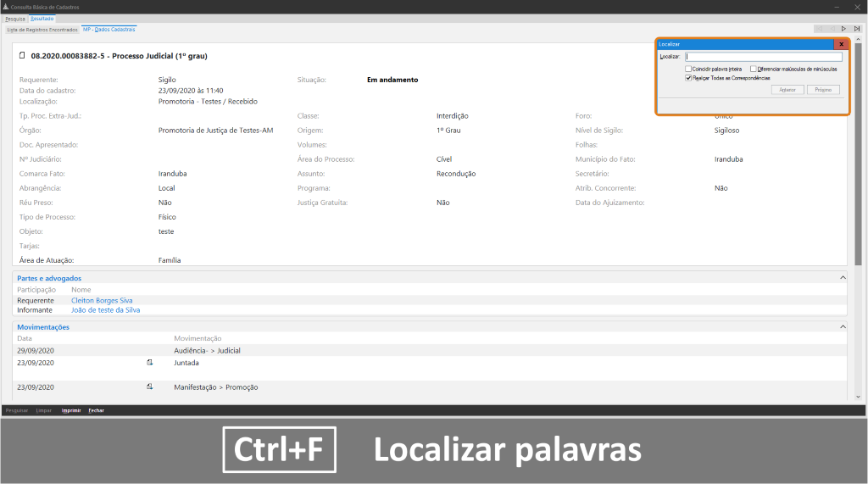The image size is (868, 484).
Task: Click Limpar in the bottom bar
Action: coord(44,410)
